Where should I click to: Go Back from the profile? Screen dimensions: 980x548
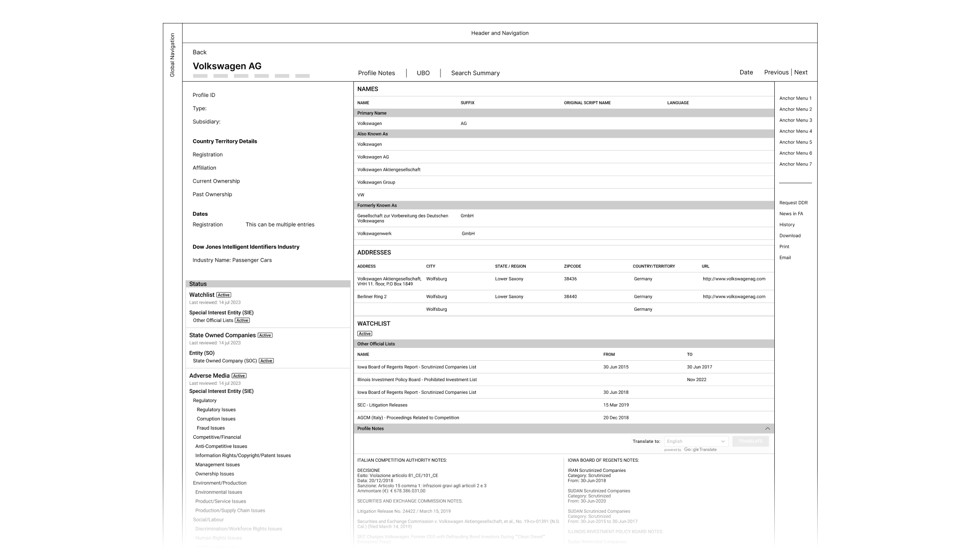coord(200,52)
